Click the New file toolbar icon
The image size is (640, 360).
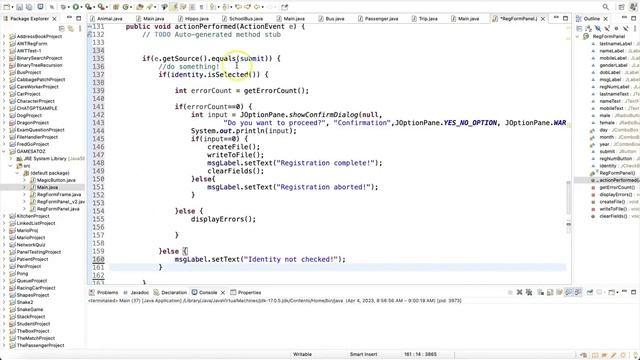[7, 7]
